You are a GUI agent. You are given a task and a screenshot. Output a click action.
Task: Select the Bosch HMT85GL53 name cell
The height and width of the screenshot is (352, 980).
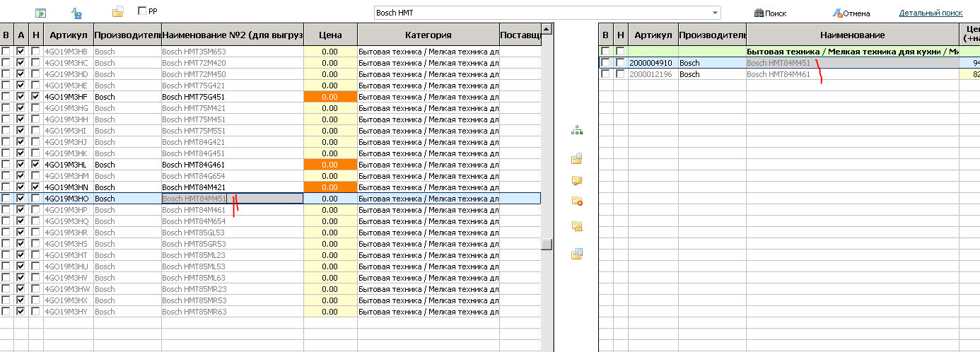[233, 233]
